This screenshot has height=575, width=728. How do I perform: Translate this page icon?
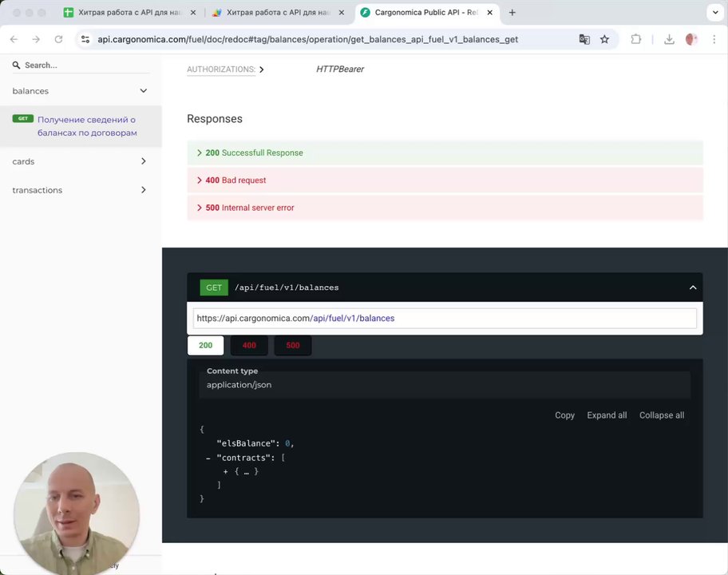[584, 39]
